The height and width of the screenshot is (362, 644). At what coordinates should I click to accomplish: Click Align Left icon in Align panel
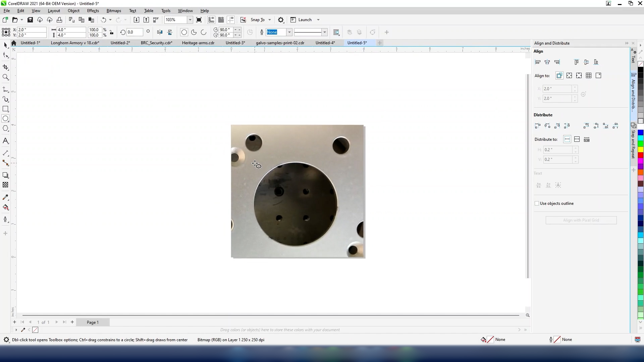(538, 62)
